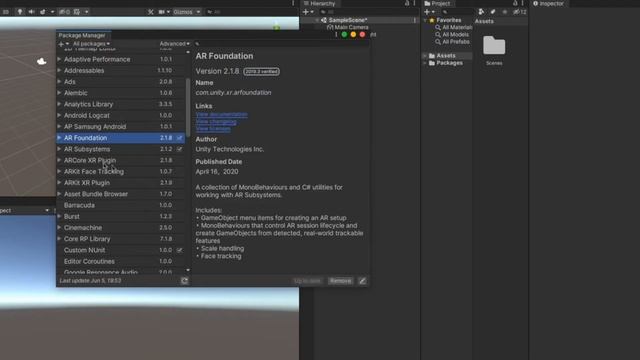This screenshot has width=640, height=360.
Task: Click the green window button
Action: click(344, 35)
